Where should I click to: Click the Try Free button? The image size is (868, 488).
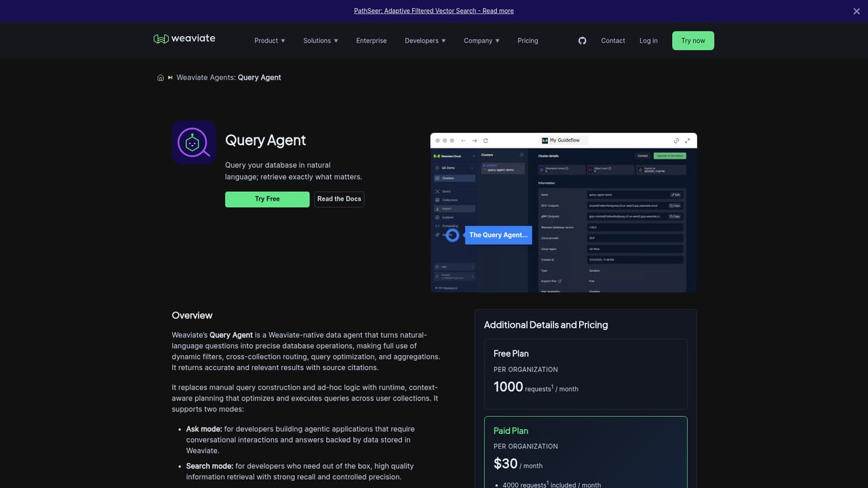pyautogui.click(x=267, y=199)
